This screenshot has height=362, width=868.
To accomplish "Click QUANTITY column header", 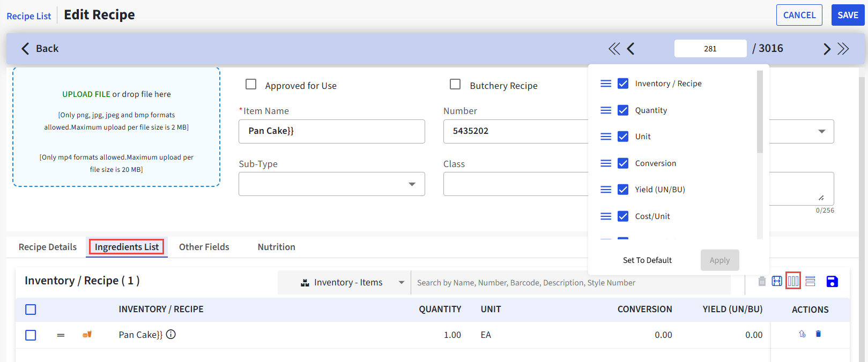I will click(440, 310).
